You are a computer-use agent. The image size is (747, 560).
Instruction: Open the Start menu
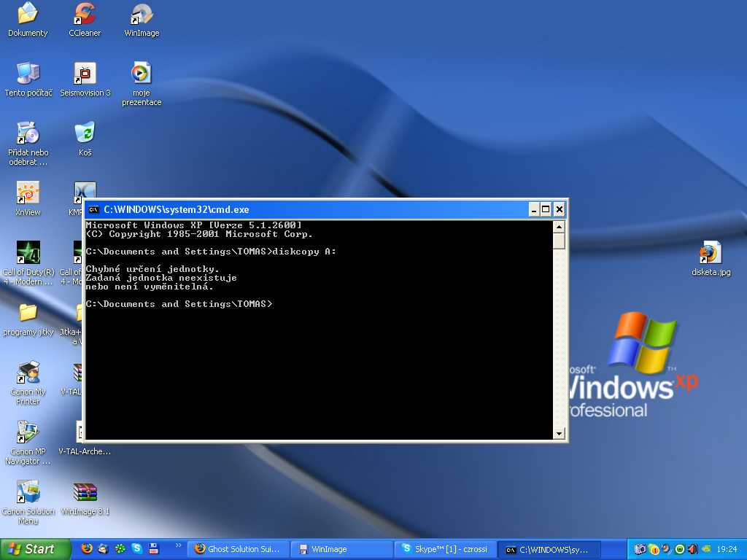(34, 549)
